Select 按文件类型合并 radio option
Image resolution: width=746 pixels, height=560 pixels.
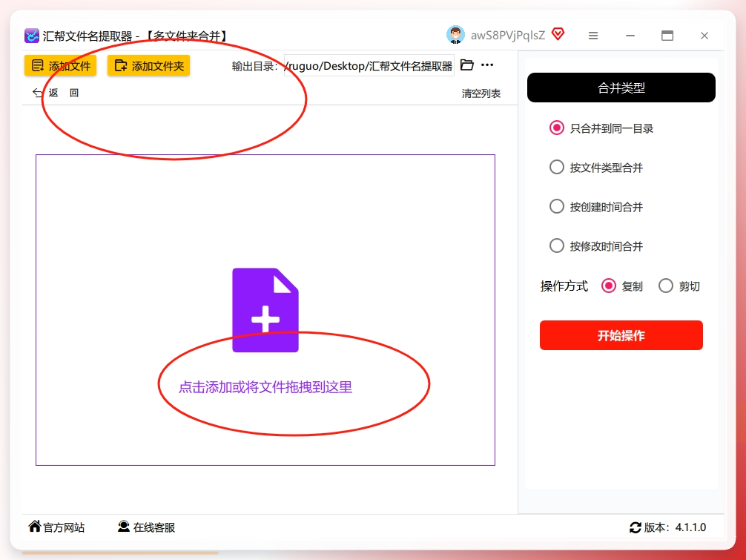[597, 168]
